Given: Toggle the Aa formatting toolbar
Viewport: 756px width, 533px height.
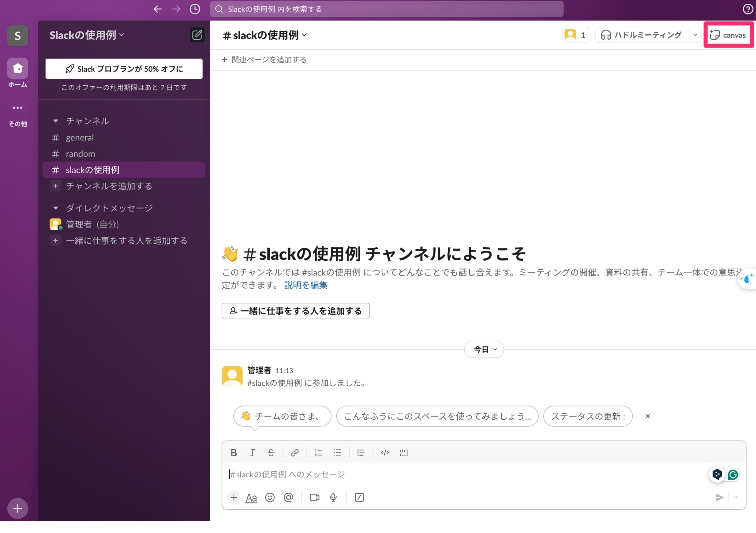Looking at the screenshot, I should click(251, 497).
